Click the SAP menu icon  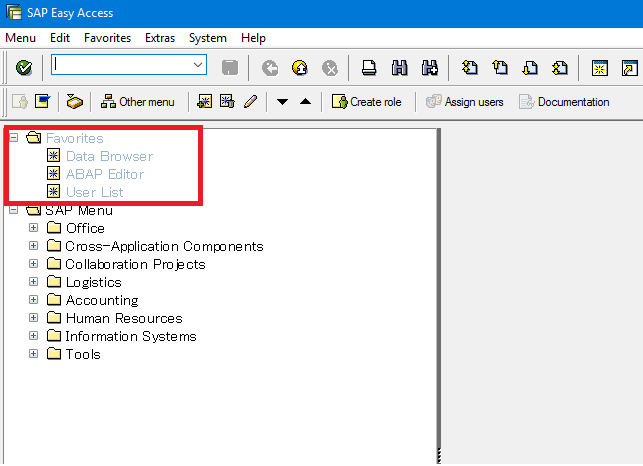(x=42, y=101)
